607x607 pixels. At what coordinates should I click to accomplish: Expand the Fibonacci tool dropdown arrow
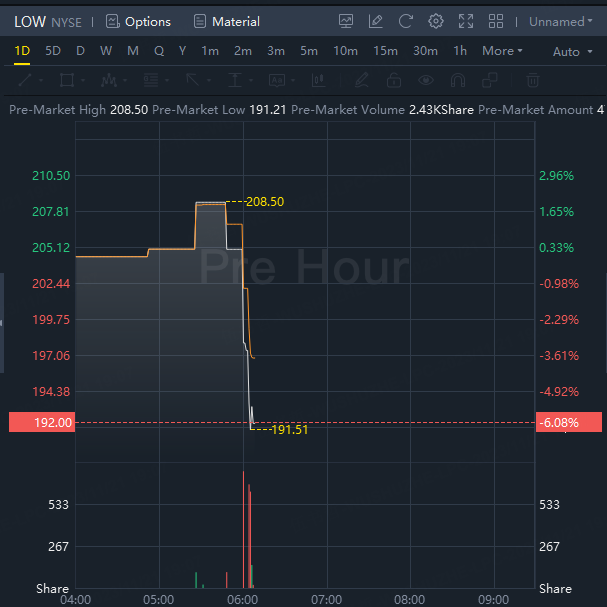tap(167, 81)
